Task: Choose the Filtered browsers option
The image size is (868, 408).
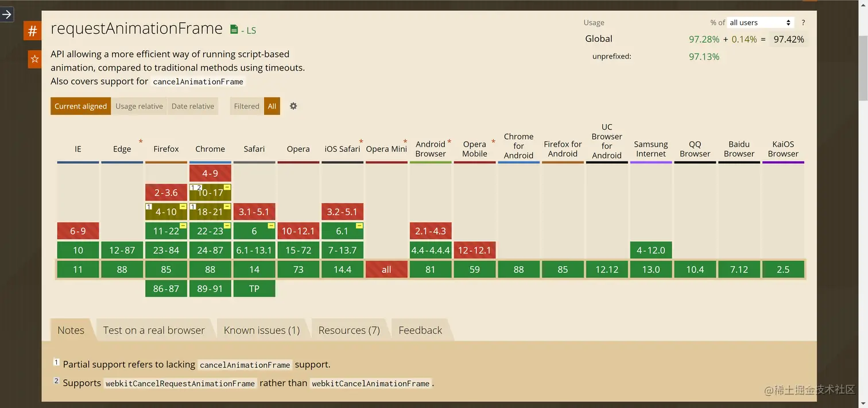Action: click(x=247, y=106)
